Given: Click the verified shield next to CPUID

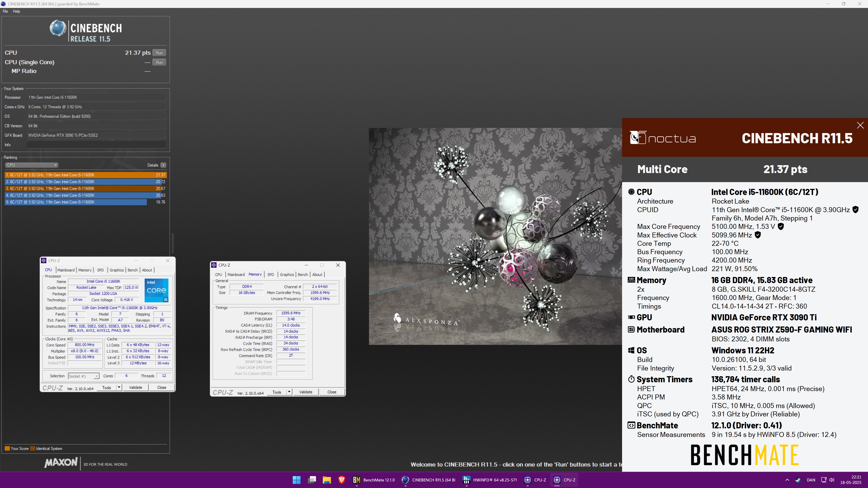Looking at the screenshot, I should point(855,209).
